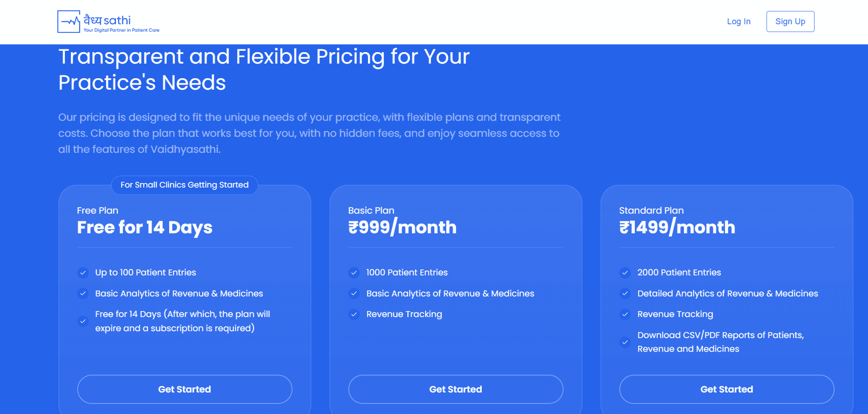Get Started with the Standard Plan
This screenshot has height=414, width=868.
[727, 389]
